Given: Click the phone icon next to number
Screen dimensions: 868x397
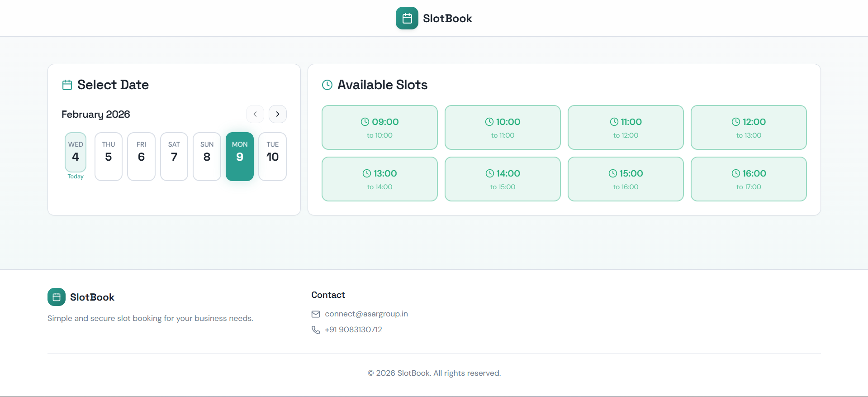Looking at the screenshot, I should pyautogui.click(x=316, y=330).
